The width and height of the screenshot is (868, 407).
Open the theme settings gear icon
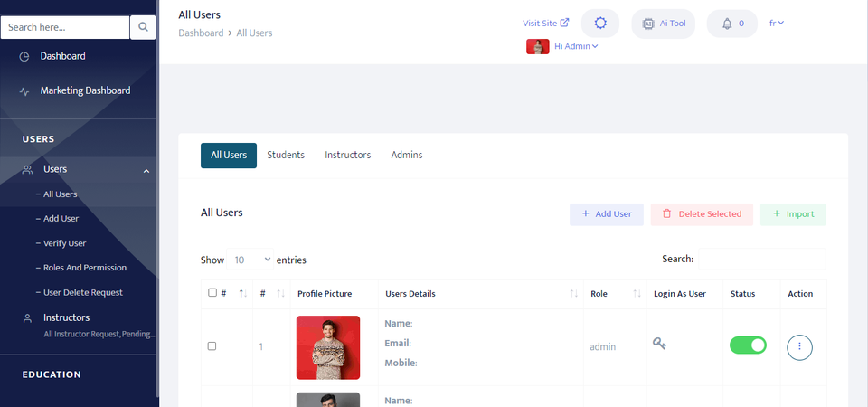coord(600,24)
